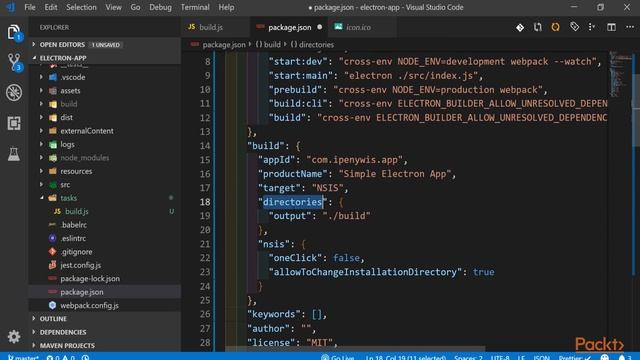Click the .eslintrc file icon
The width and height of the screenshot is (640, 360).
point(52,238)
